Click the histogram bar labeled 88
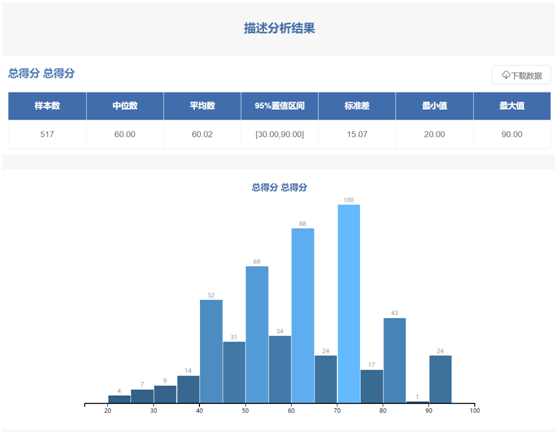 303,315
